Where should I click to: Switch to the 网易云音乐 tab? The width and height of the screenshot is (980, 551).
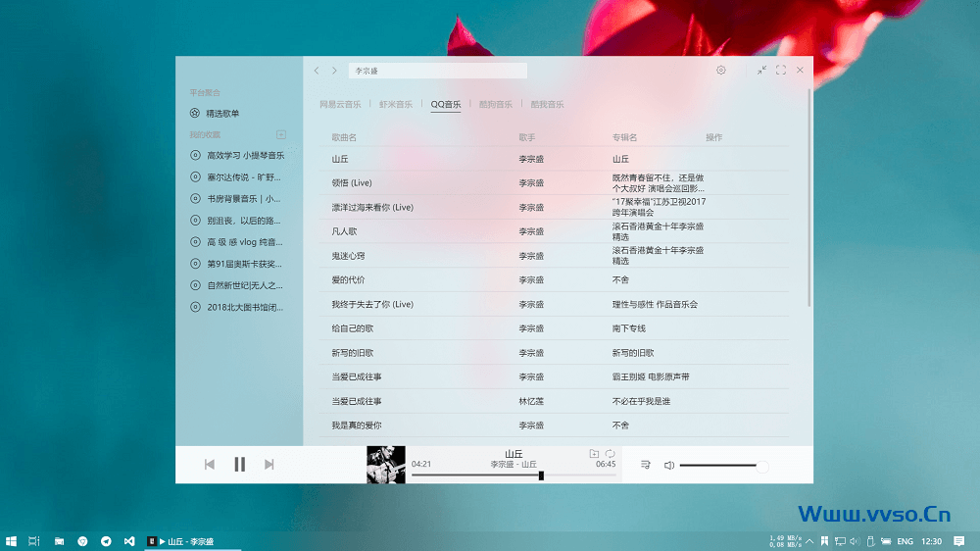point(340,104)
